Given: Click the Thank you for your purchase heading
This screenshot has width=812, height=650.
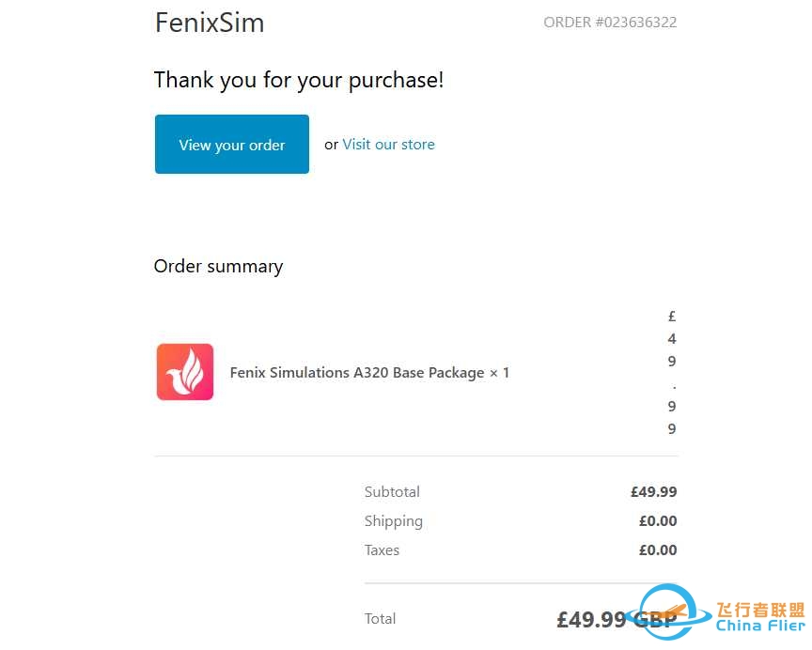Looking at the screenshot, I should tap(299, 80).
